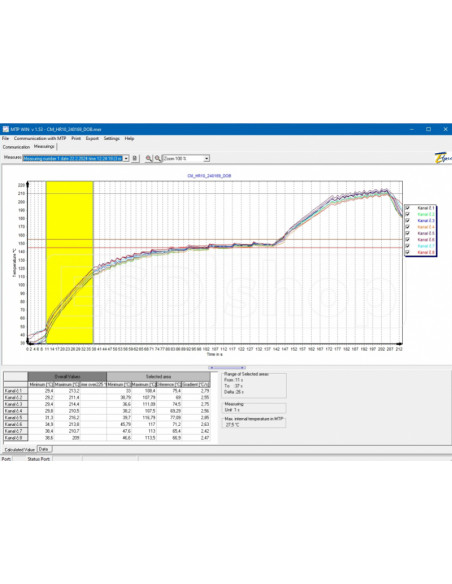Maximize the MTP WIN window

coord(429,129)
